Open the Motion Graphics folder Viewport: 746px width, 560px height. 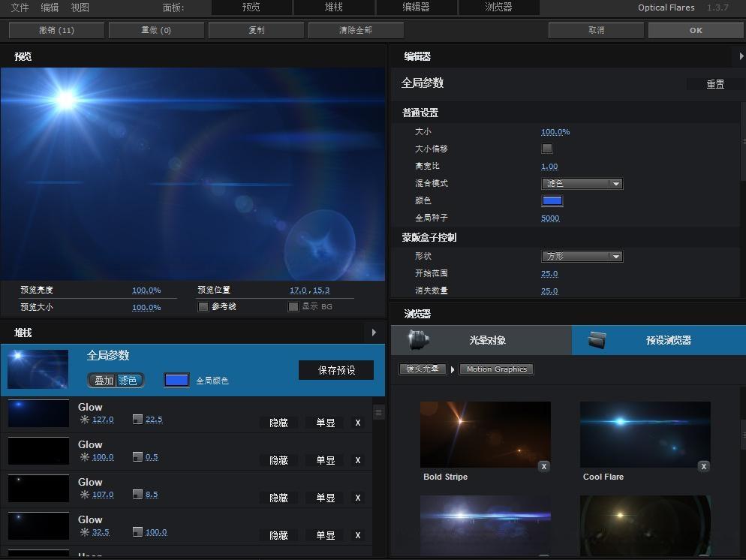pyautogui.click(x=496, y=369)
